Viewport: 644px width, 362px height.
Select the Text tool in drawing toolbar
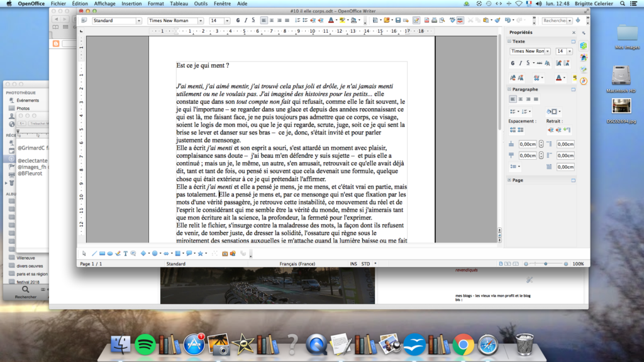pyautogui.click(x=126, y=253)
